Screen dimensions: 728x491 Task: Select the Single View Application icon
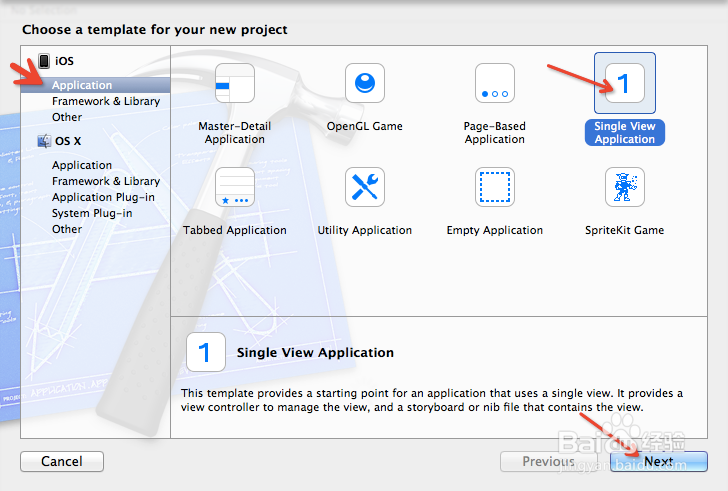[x=625, y=84]
